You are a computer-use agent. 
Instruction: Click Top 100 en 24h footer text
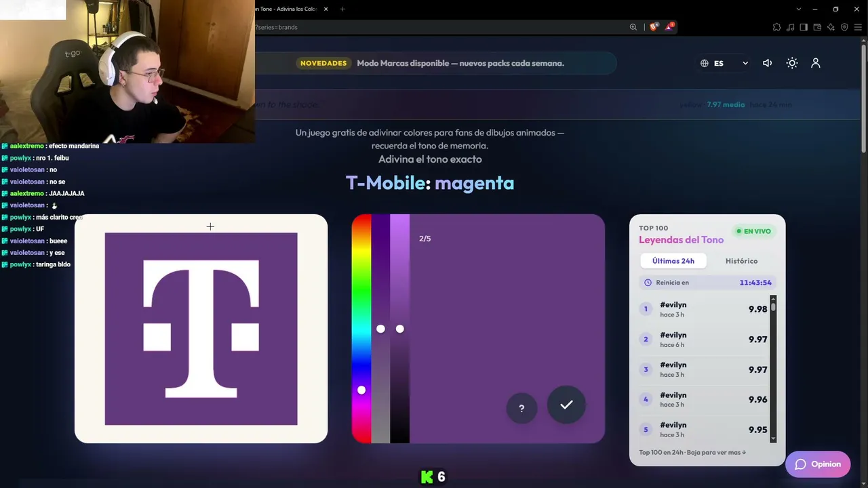(x=692, y=452)
